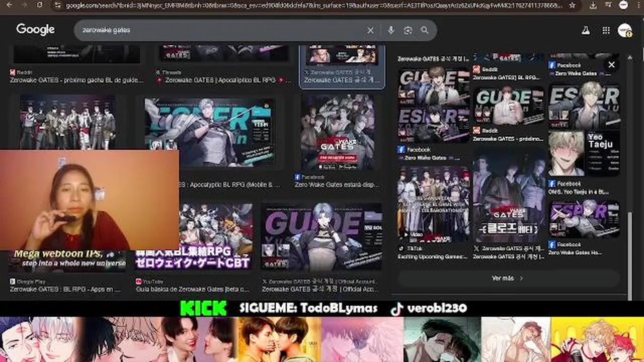This screenshot has height=362, width=644.
Task: Open the browser downloads icon
Action: [x=593, y=5]
